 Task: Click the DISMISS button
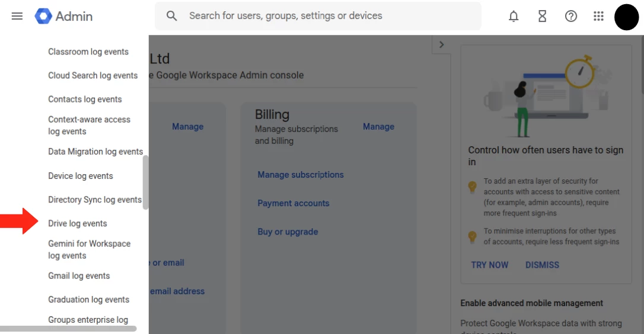point(542,265)
